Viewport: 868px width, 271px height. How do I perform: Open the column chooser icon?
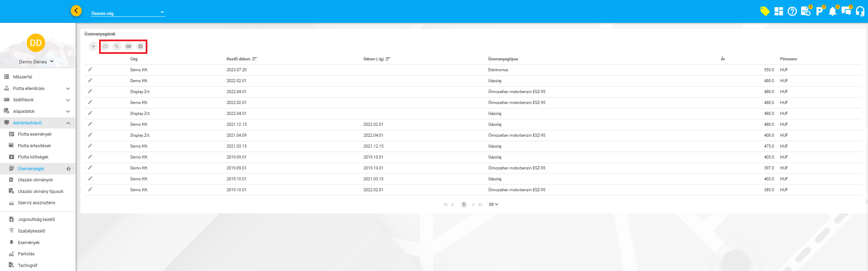[128, 46]
